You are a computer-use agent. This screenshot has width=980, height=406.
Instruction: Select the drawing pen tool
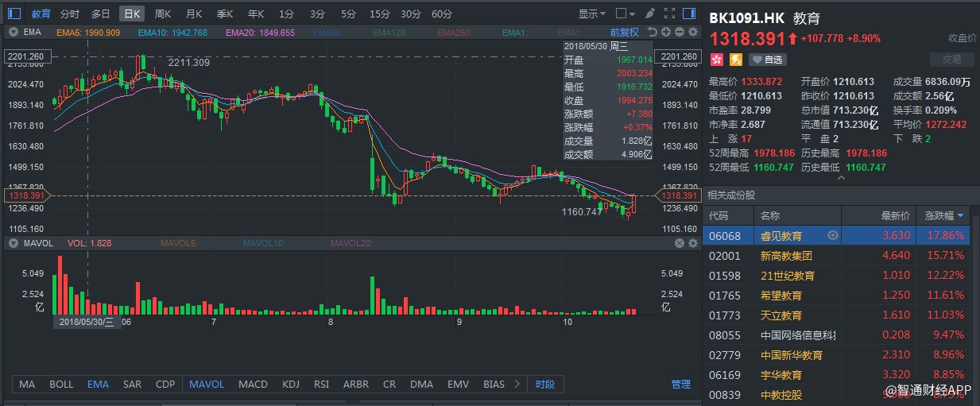coord(649,14)
